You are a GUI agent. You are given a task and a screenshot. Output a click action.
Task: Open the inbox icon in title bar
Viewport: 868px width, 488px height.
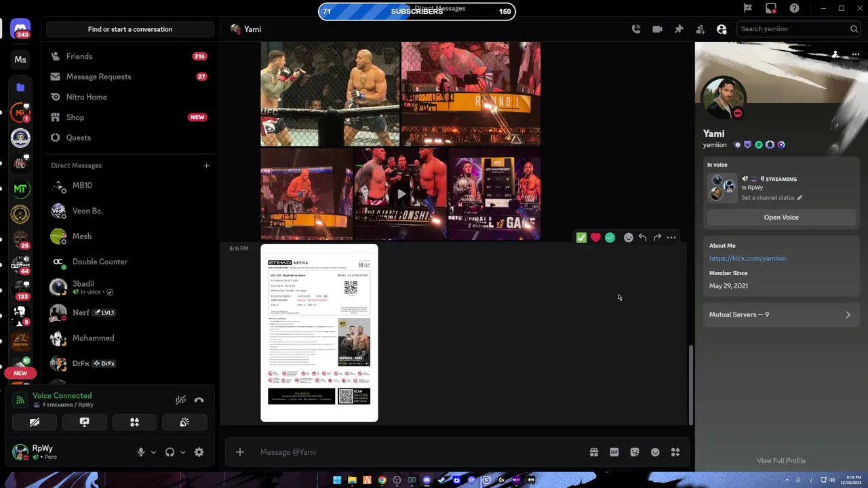(x=771, y=8)
